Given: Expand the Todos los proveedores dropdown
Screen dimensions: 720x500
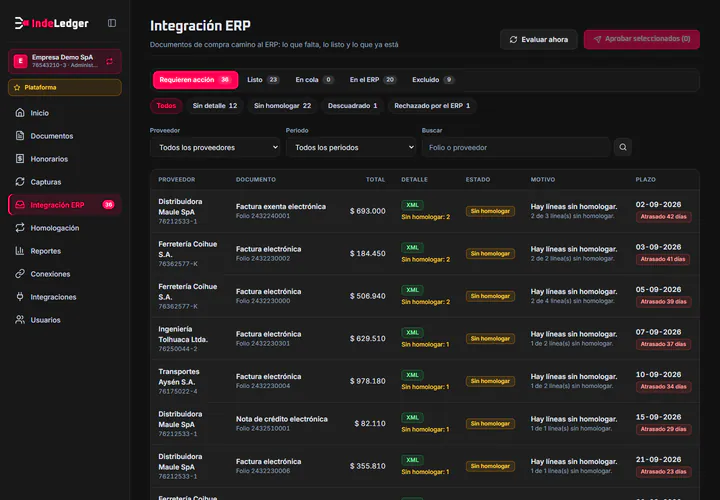Looking at the screenshot, I should point(215,147).
